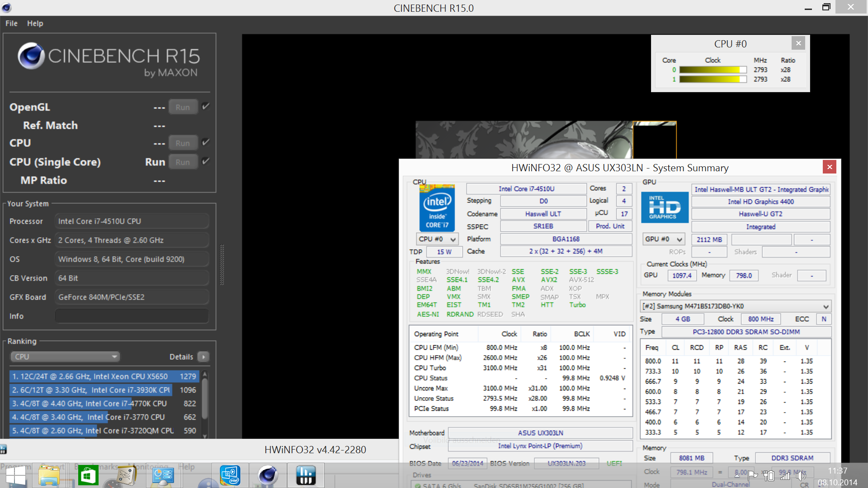
Task: Open Windows Store from the taskbar
Action: pyautogui.click(x=88, y=475)
